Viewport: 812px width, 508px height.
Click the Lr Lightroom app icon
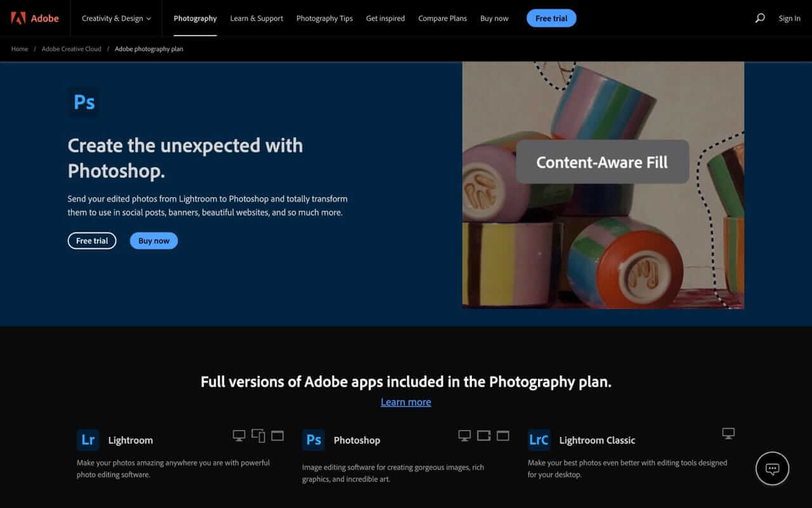pos(88,439)
